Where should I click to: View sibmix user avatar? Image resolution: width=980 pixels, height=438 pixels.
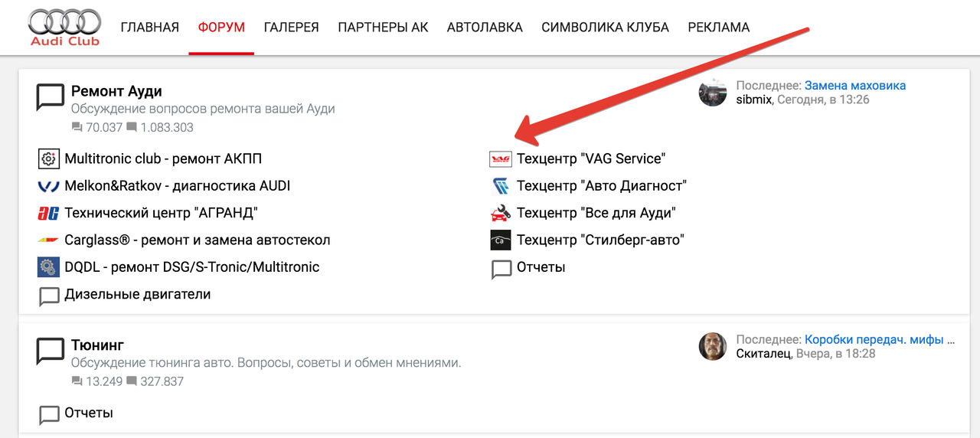pos(713,93)
